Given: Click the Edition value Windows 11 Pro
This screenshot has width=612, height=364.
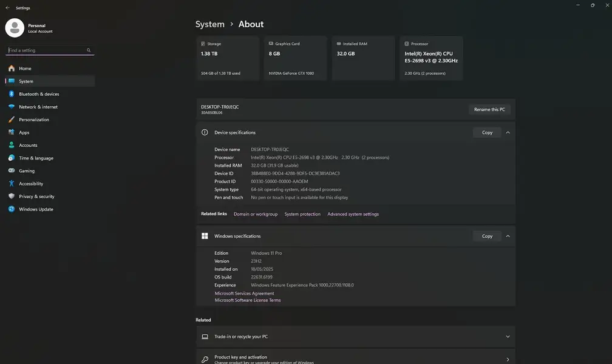Looking at the screenshot, I should (x=266, y=253).
